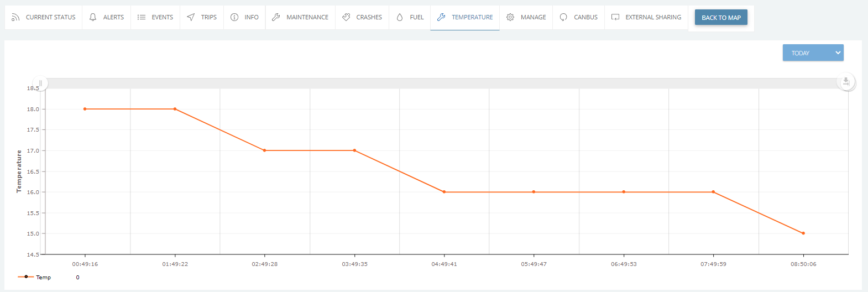Open the CRASHES tab
The width and height of the screenshot is (868, 292).
click(362, 17)
